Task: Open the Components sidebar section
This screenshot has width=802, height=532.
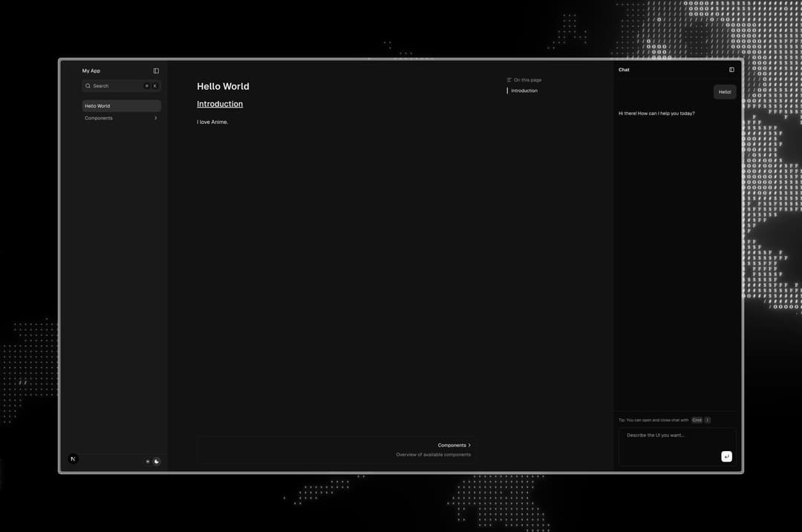Action: point(99,118)
